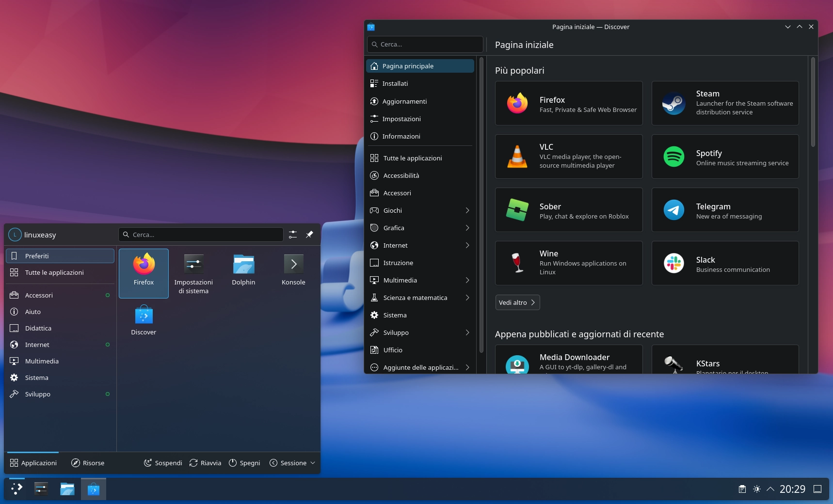The width and height of the screenshot is (833, 504).
Task: Open the Ufficio category in Discover
Action: click(x=420, y=350)
